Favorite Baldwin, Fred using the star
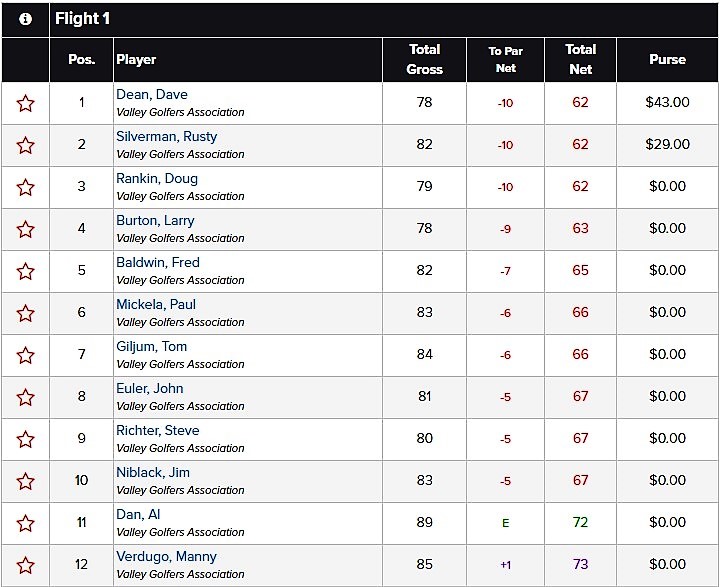Image resolution: width=720 pixels, height=587 pixels. (x=25, y=271)
